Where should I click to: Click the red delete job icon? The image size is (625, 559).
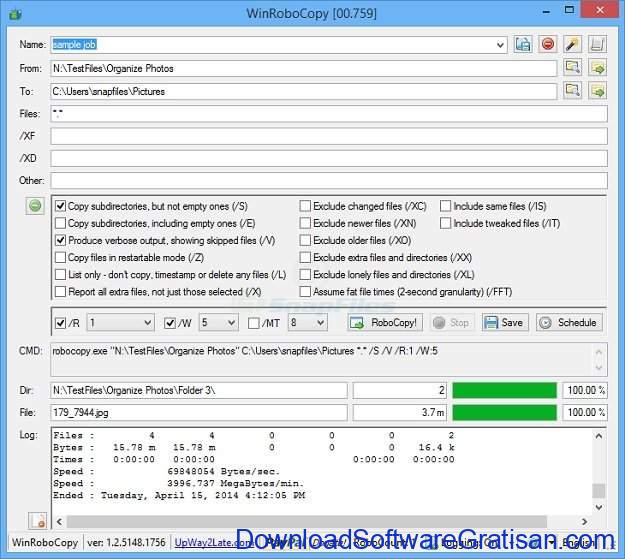(548, 44)
